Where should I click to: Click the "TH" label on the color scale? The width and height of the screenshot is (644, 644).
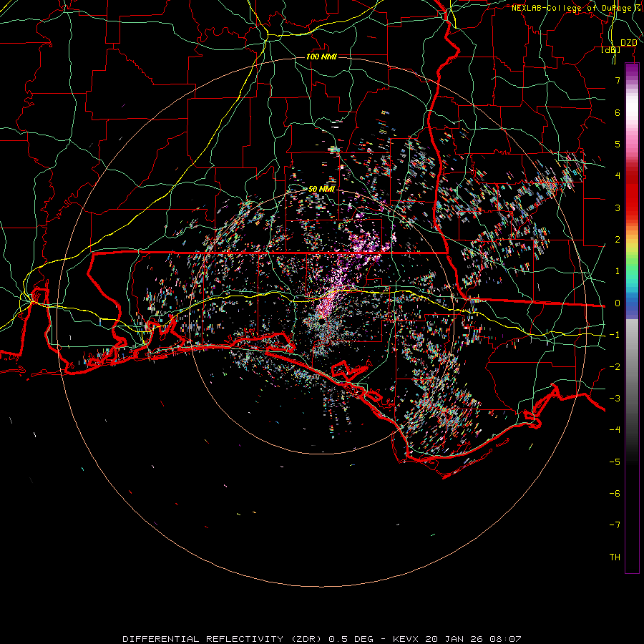(x=615, y=557)
